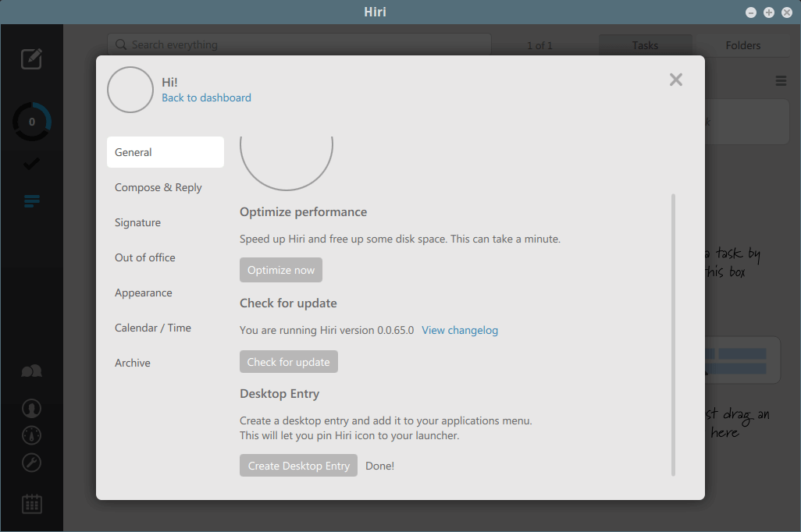
Task: Click the settings panel vertical scrollbar
Action: (x=673, y=335)
